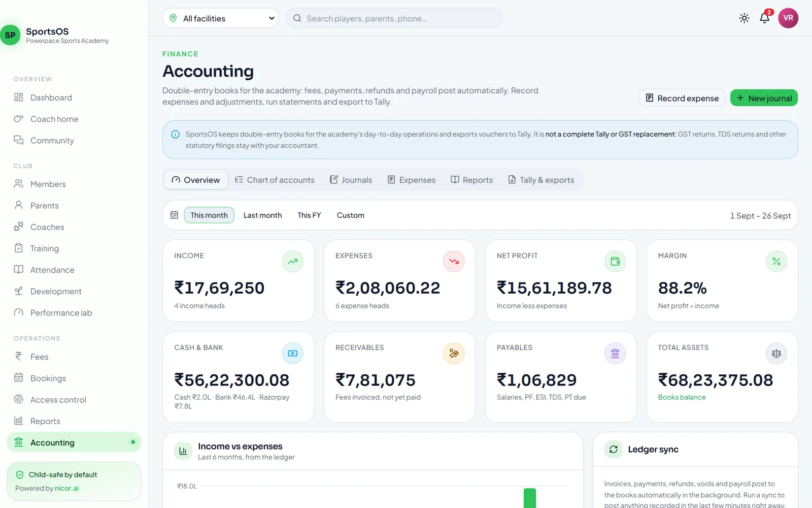Select the Custom date period
This screenshot has height=508, width=812.
pyautogui.click(x=351, y=215)
